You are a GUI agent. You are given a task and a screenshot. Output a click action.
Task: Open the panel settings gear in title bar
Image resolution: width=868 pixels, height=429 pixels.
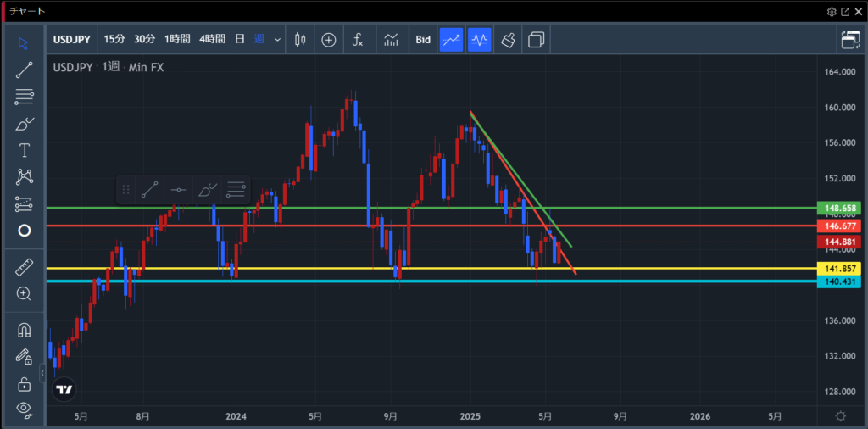click(x=832, y=12)
